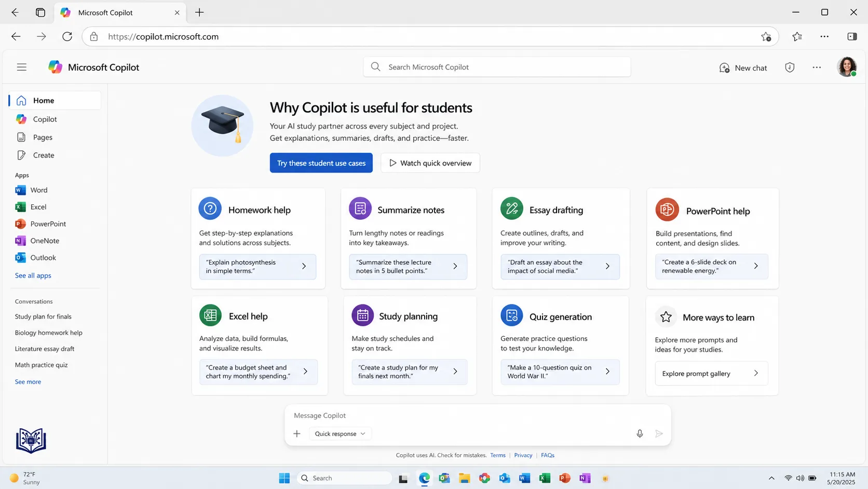Click the plus attach icon in message box
Viewport: 868px width, 489px height.
(297, 433)
